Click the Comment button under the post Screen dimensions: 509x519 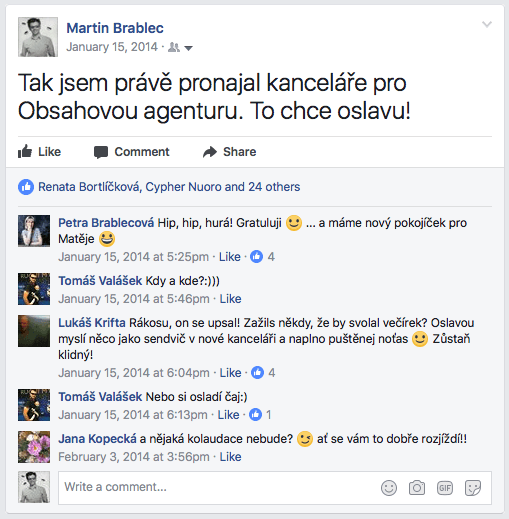(132, 152)
